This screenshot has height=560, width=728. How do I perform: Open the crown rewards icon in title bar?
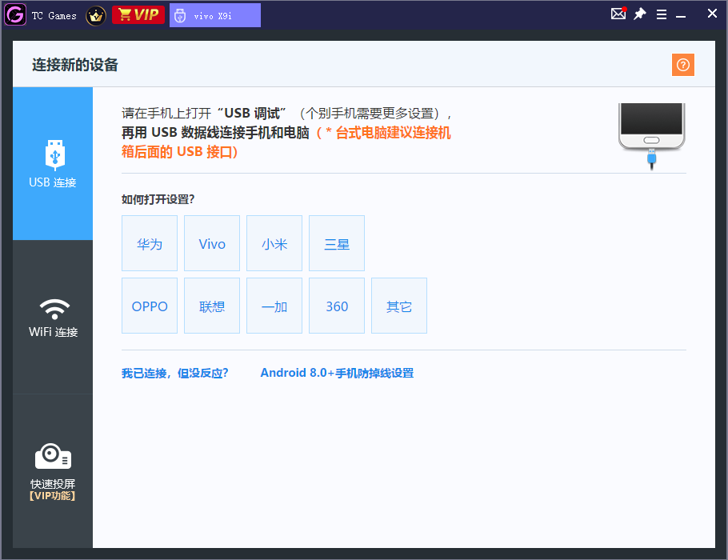click(95, 15)
